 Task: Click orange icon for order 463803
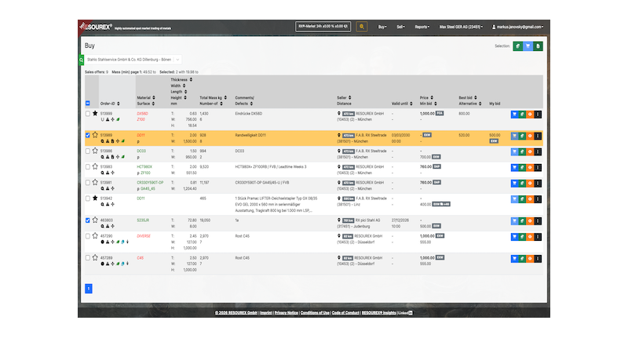(x=530, y=221)
